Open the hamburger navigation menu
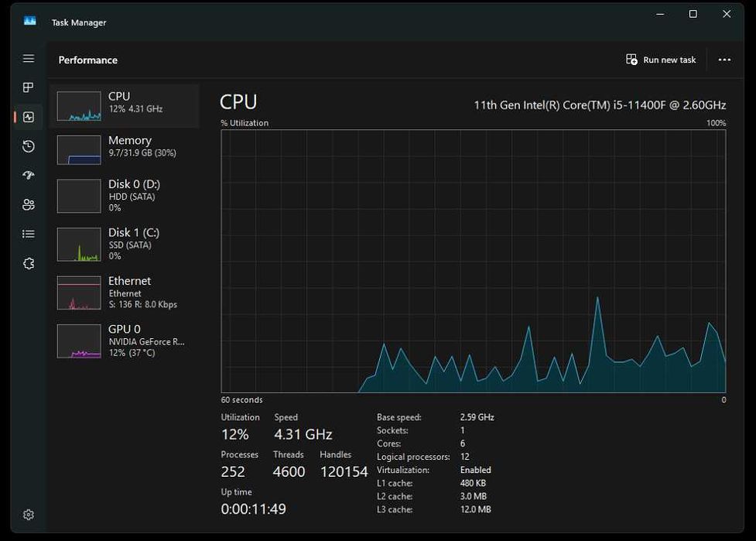 click(x=29, y=59)
